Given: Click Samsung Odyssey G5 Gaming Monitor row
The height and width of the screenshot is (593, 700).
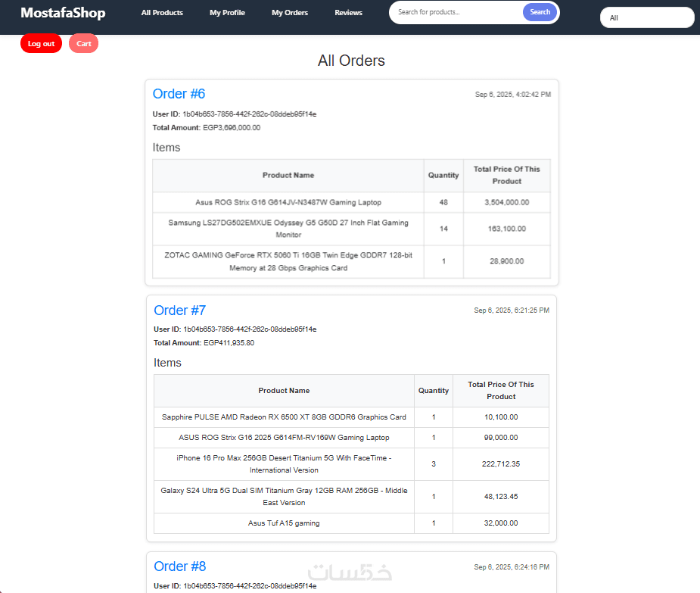Looking at the screenshot, I should 351,229.
